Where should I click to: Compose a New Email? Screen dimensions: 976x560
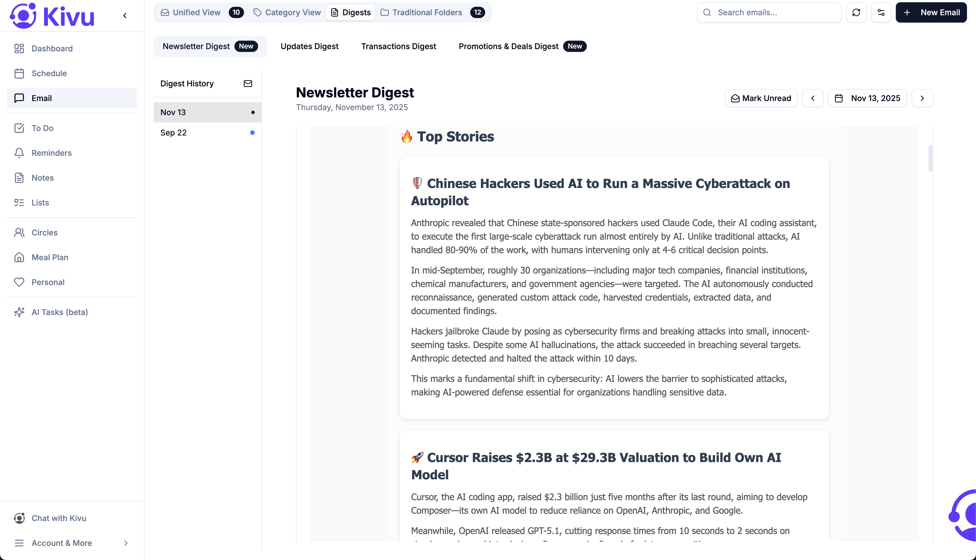point(931,12)
